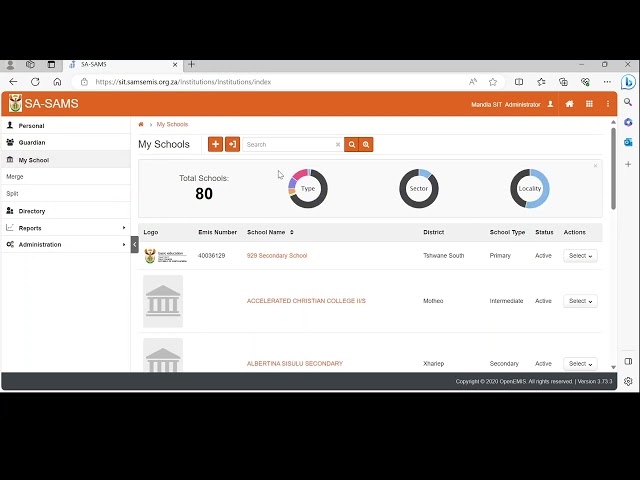Click the Tshwane South district cell

pyautogui.click(x=444, y=256)
